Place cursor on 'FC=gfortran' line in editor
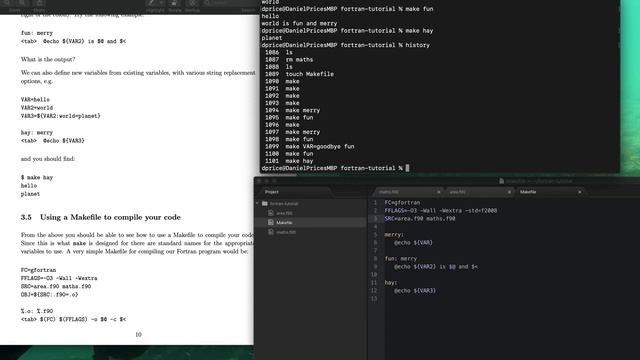 coord(402,202)
